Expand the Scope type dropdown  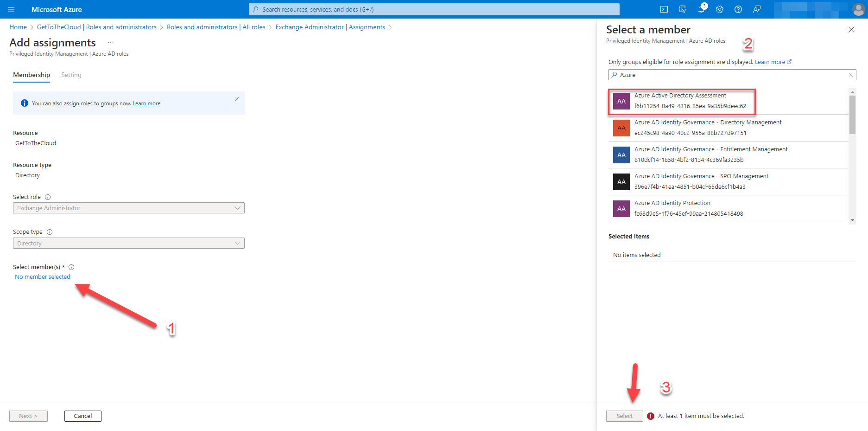129,243
